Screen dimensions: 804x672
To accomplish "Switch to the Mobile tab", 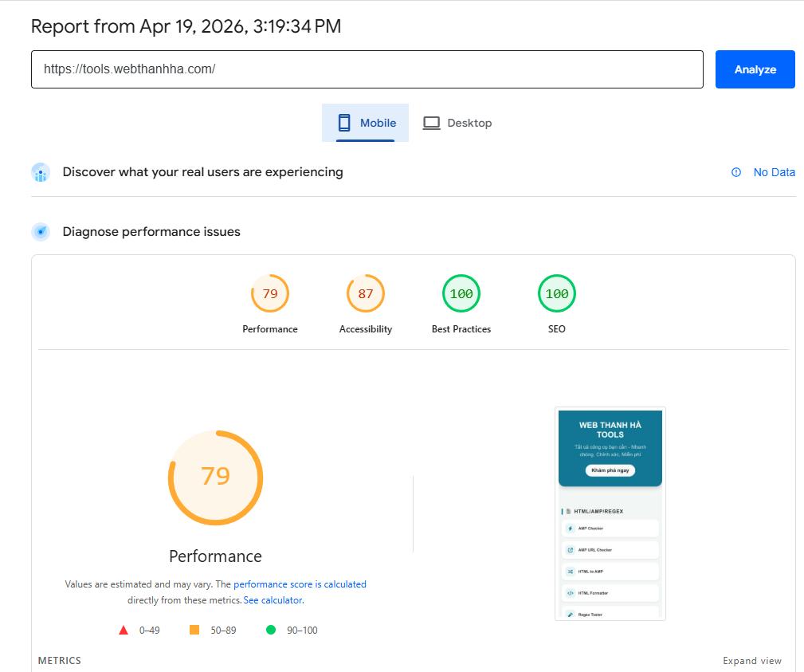I will click(x=366, y=123).
